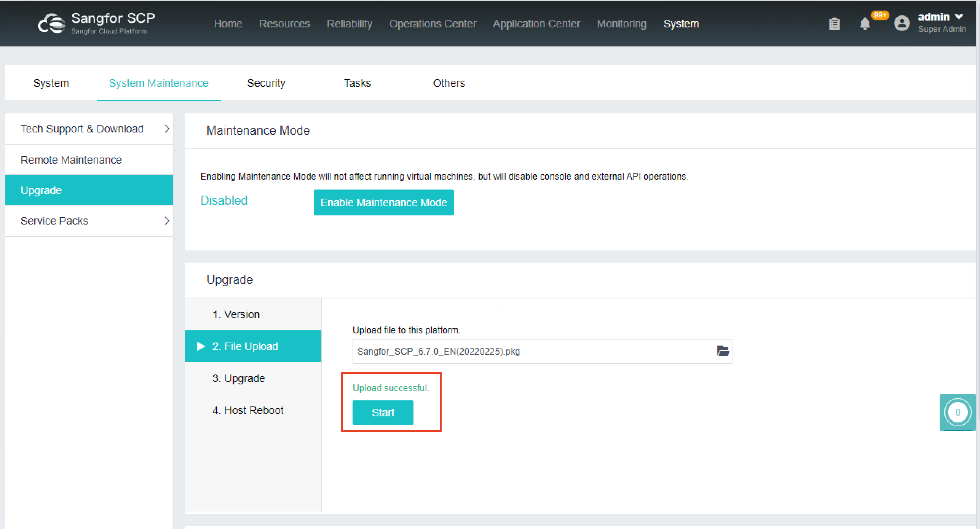The height and width of the screenshot is (529, 980).
Task: Click the Start upgrade button
Action: (x=383, y=413)
